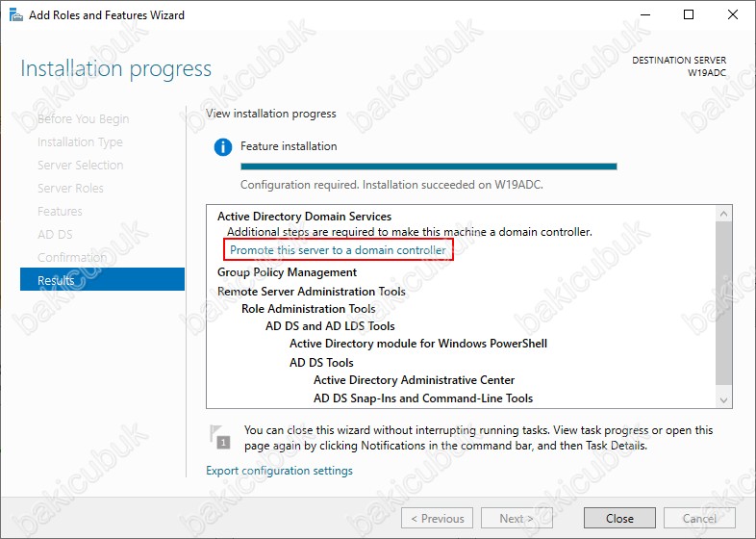
Task: Select the Server Selection step in the sidebar
Action: pyautogui.click(x=81, y=165)
